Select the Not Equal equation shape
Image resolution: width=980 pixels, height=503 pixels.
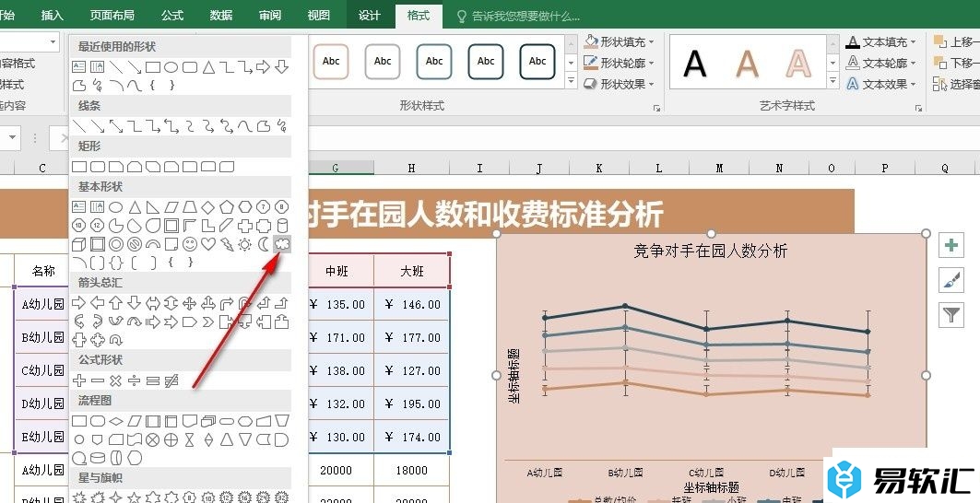pyautogui.click(x=171, y=380)
